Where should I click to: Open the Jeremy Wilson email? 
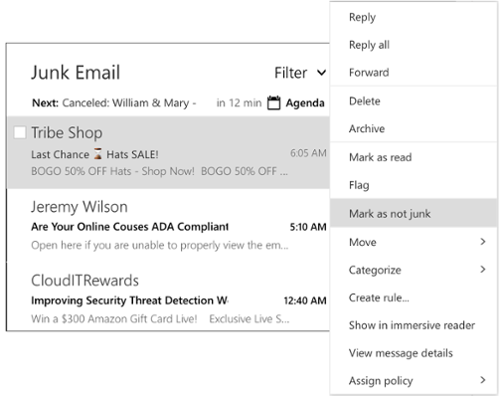(168, 226)
